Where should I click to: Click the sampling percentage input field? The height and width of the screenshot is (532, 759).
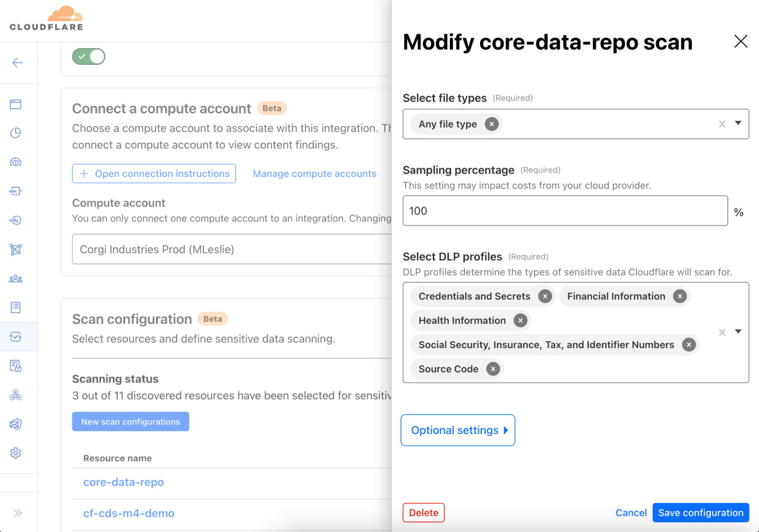point(565,211)
